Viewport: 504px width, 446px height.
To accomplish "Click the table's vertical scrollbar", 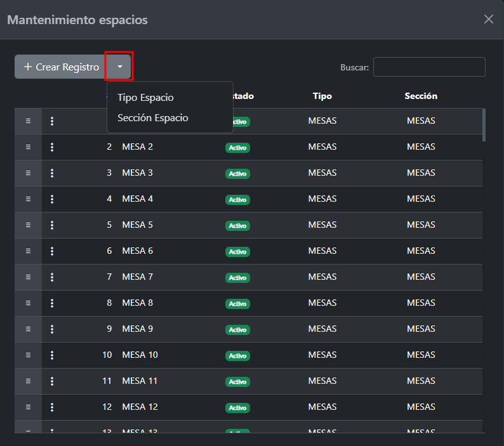I will (x=484, y=124).
